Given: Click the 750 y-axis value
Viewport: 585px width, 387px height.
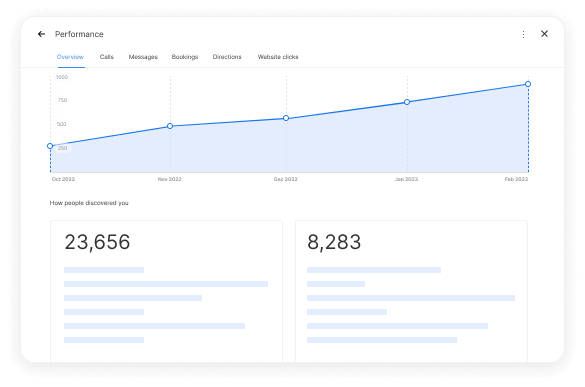Looking at the screenshot, I should coord(62,100).
